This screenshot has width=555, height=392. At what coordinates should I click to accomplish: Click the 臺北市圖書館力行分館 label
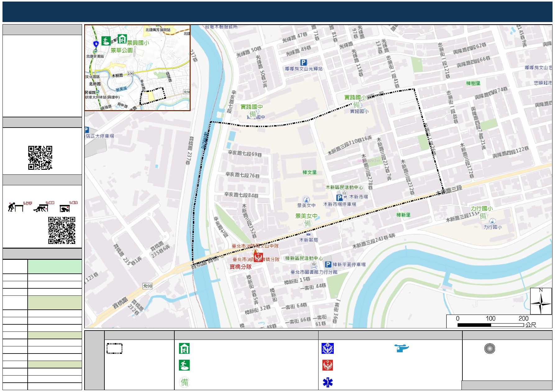coord(314,272)
